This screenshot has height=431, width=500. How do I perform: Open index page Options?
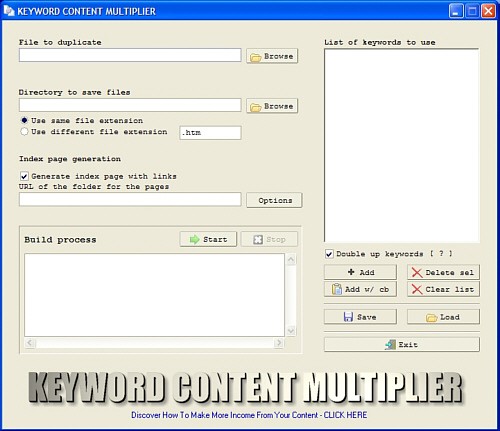pyautogui.click(x=274, y=200)
